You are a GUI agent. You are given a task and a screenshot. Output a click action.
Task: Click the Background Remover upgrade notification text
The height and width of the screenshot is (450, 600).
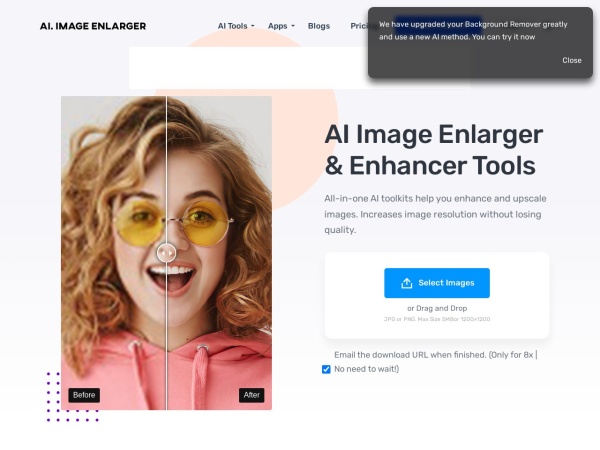(473, 31)
